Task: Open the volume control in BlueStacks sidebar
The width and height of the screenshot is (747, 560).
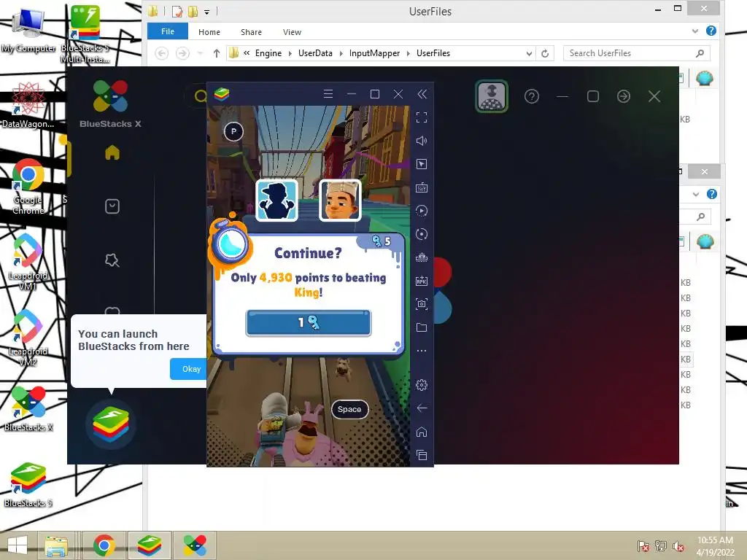Action: coord(422,141)
